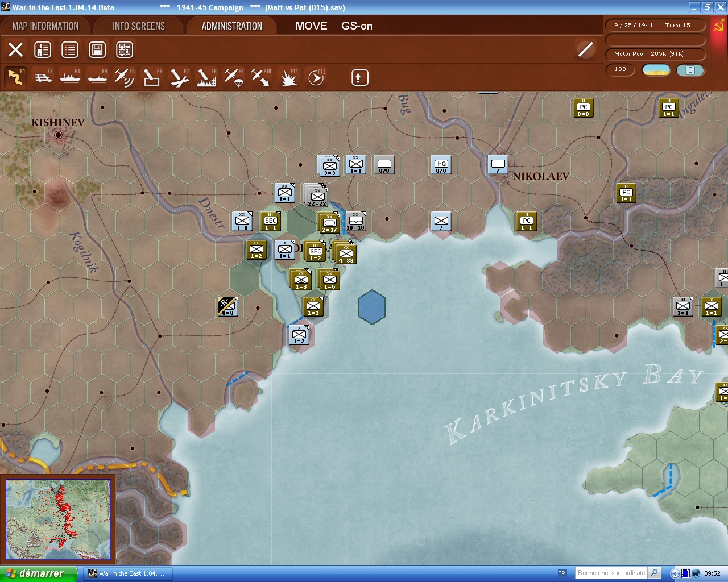The image size is (728, 582).
Task: Select the 10=10 grey unit counter
Action: (x=356, y=222)
